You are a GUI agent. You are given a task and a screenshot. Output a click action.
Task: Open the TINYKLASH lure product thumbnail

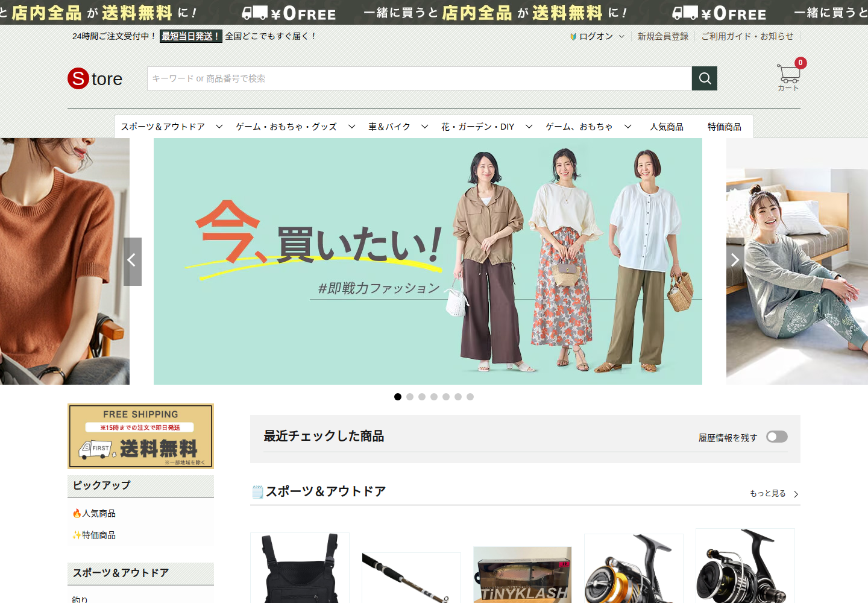pyautogui.click(x=523, y=575)
